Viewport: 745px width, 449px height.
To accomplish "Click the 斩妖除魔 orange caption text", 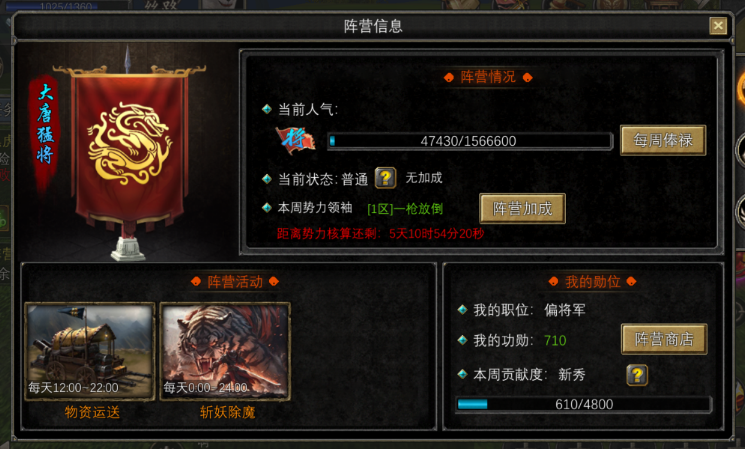I will [x=228, y=412].
